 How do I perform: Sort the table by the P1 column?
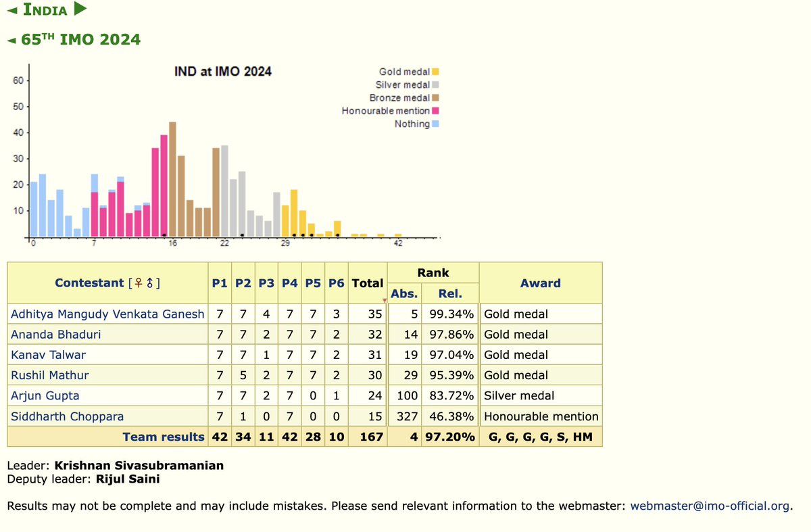[x=220, y=283]
